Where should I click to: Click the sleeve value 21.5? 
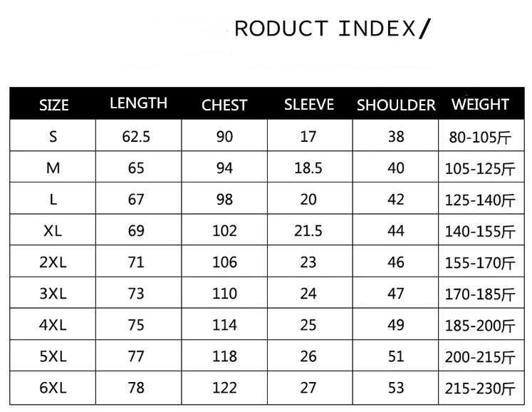(308, 231)
